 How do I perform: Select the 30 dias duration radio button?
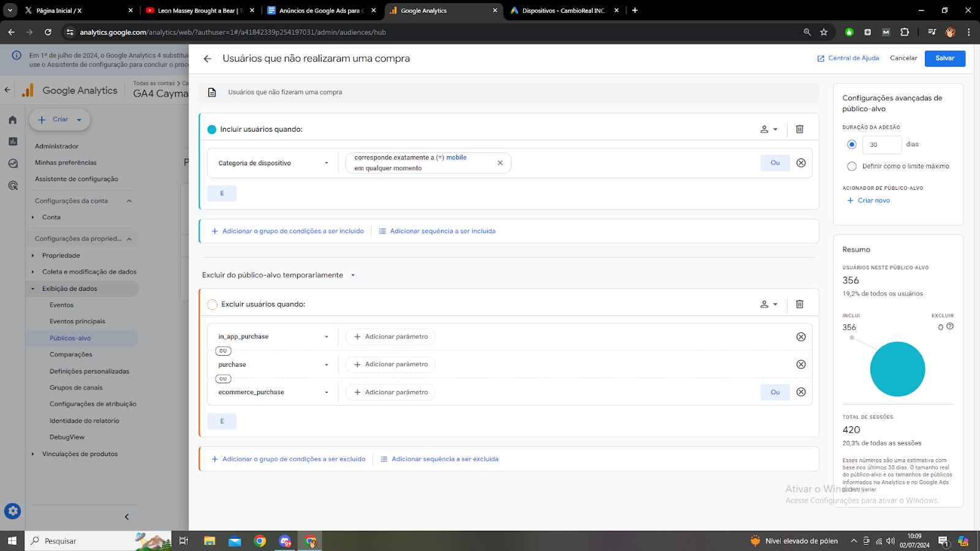tap(851, 144)
